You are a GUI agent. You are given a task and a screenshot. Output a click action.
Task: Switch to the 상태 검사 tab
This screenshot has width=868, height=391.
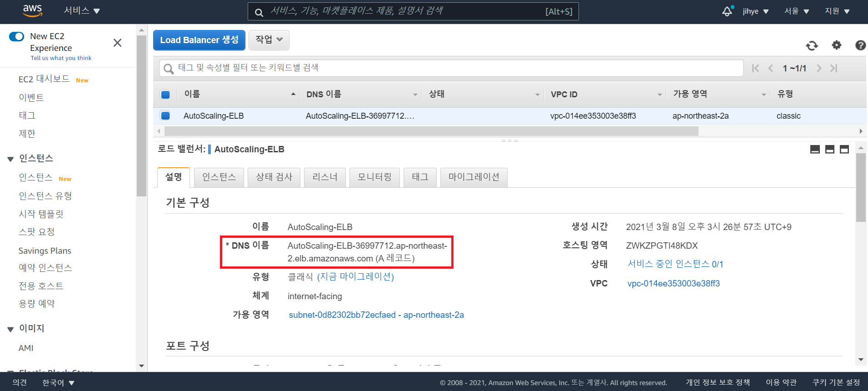click(274, 177)
